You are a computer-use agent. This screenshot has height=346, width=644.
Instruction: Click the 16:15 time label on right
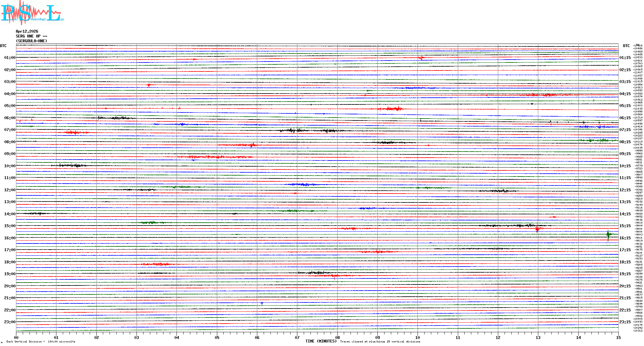tap(625, 238)
